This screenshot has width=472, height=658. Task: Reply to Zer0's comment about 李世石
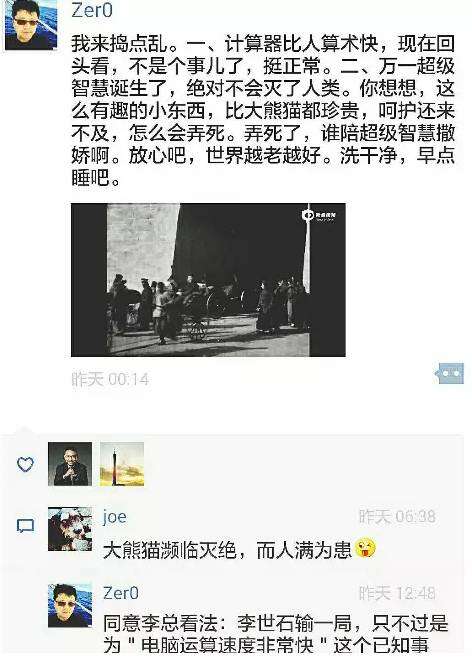276,634
